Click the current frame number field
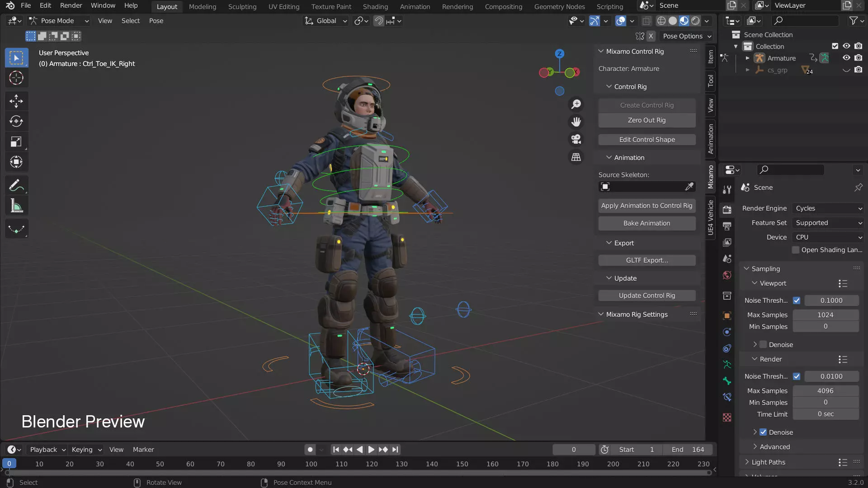The width and height of the screenshot is (868, 488). coord(574,450)
